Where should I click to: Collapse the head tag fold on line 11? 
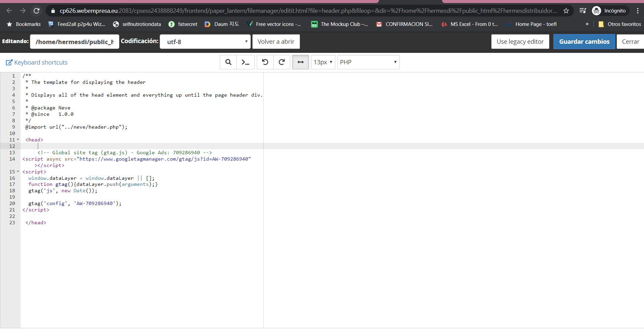pyautogui.click(x=18, y=140)
